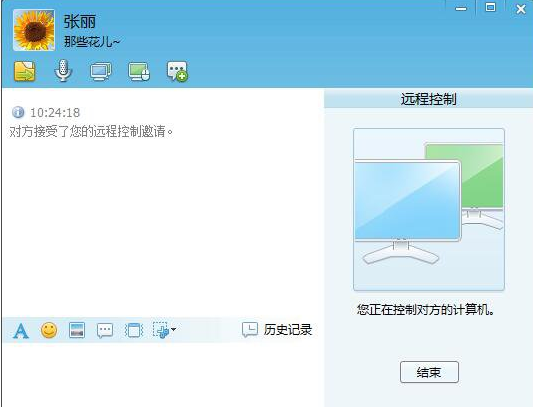
Task: Maximize the chat window
Action: pos(490,7)
